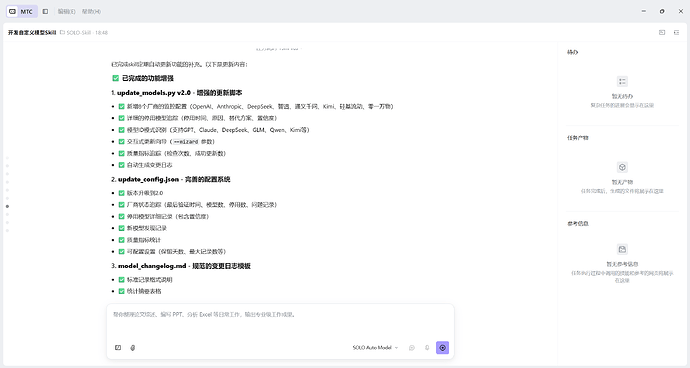The width and height of the screenshot is (690, 368).
Task: Click the 任务产物 section heading
Action: [x=578, y=138]
